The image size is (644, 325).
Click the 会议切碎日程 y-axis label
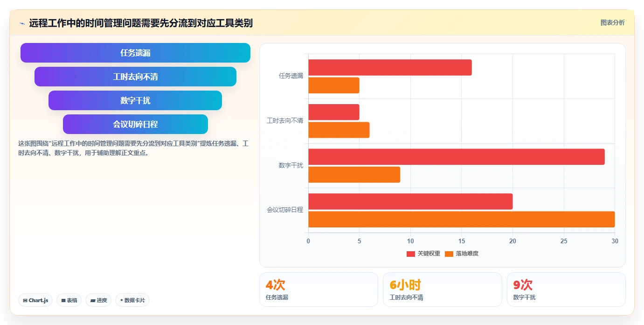click(285, 210)
